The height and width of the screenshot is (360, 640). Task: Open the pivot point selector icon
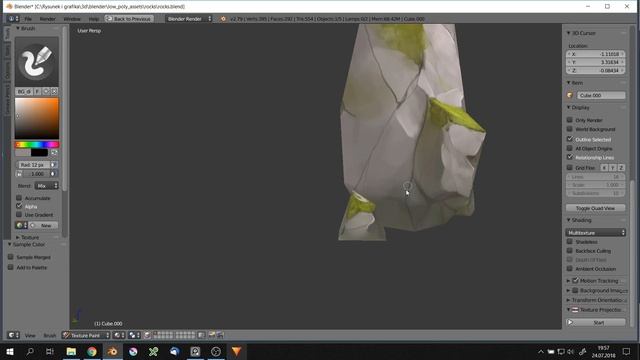(134, 335)
